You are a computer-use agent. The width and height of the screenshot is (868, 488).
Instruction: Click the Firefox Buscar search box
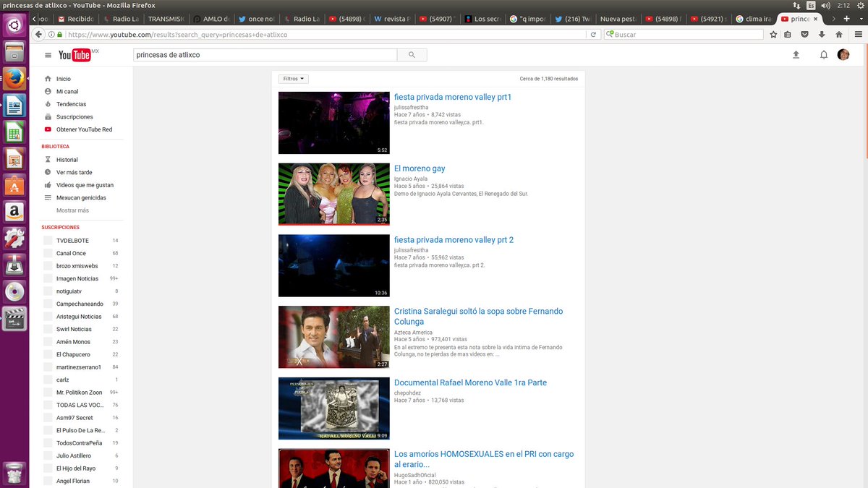tap(684, 34)
